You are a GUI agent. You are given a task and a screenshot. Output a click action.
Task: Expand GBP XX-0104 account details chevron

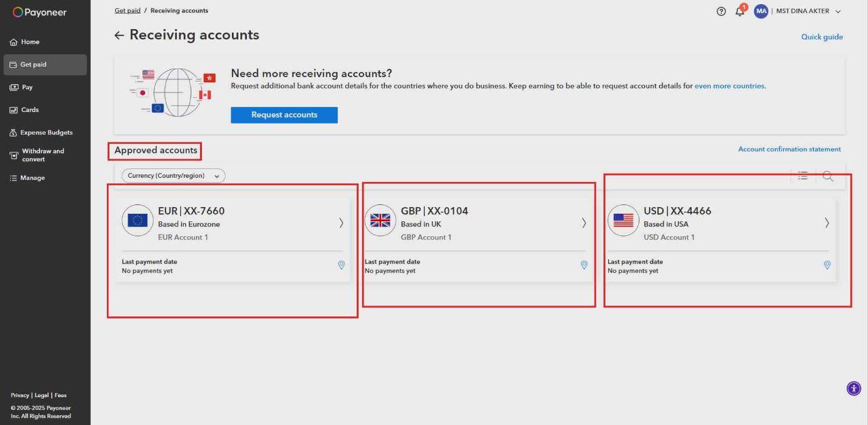(x=584, y=223)
